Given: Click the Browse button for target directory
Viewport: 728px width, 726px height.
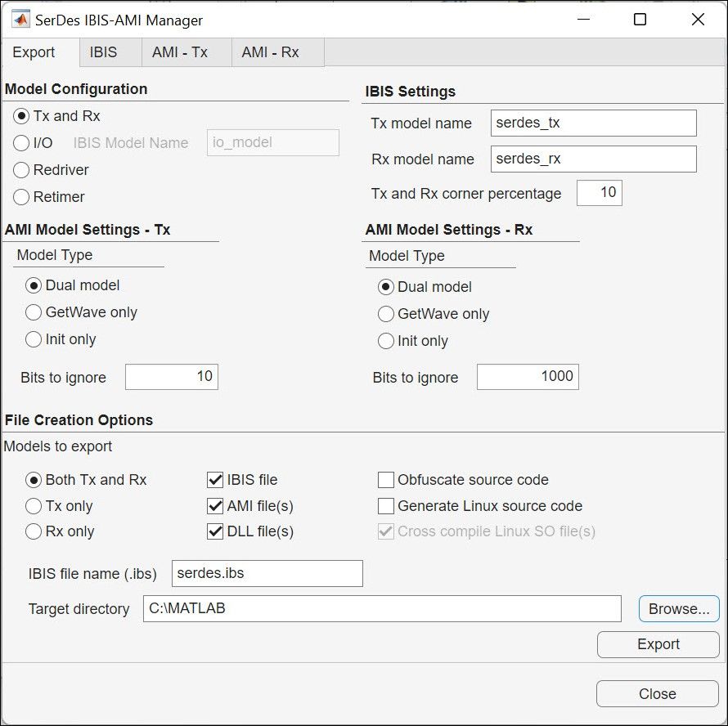Looking at the screenshot, I should (x=679, y=608).
